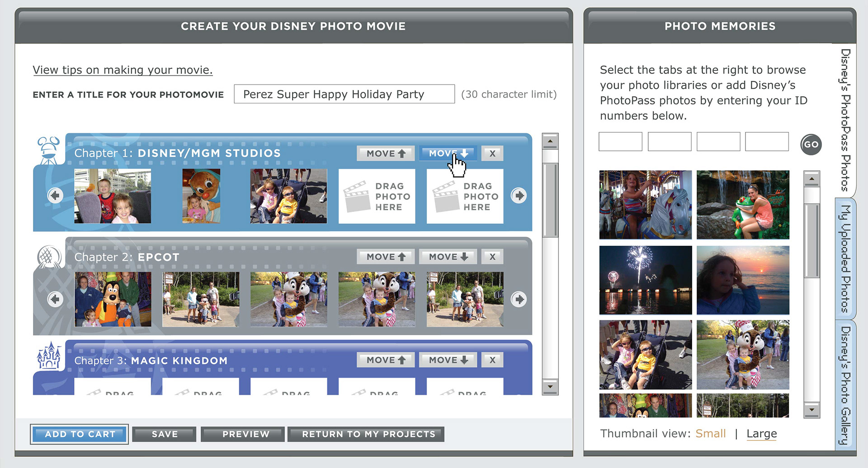Open My Uploaded Photos tab
Screen dimensions: 868x468
point(845,258)
